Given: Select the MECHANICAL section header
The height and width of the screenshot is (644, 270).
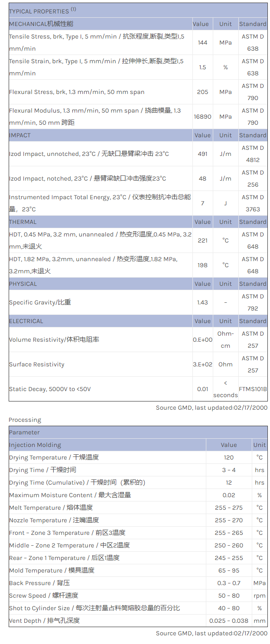Looking at the screenshot, I should [x=41, y=24].
